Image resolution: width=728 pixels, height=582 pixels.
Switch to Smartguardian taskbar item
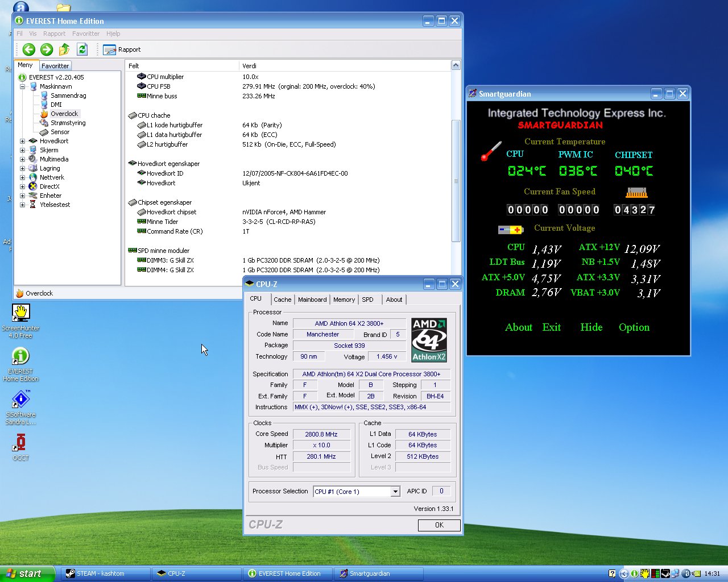(379, 573)
